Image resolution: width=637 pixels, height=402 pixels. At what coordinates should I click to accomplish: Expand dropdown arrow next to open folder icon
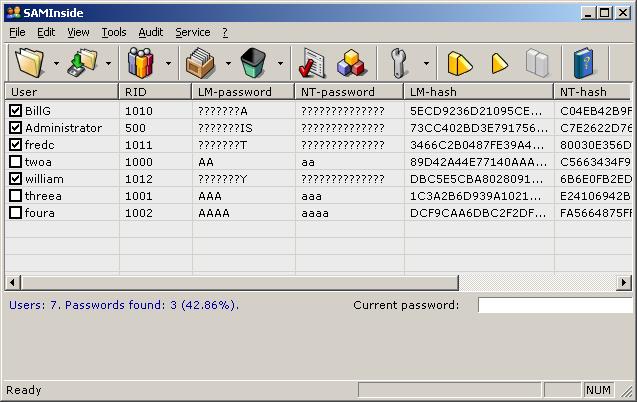pos(56,63)
